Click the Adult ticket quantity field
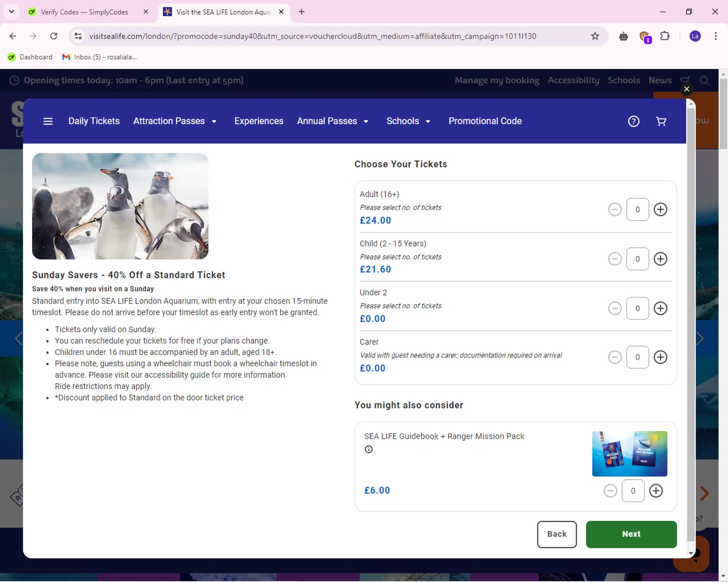Viewport: 728px width, 582px height. click(x=638, y=210)
